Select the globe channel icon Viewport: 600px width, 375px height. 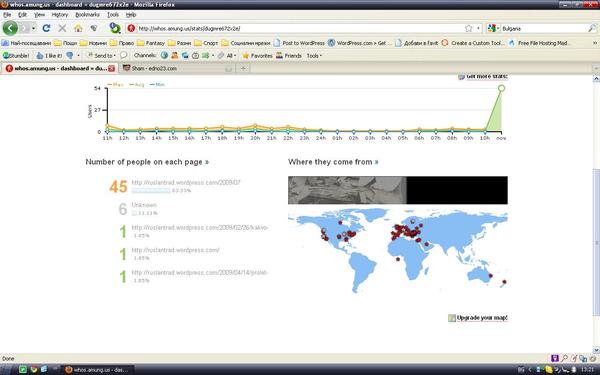coord(164,55)
